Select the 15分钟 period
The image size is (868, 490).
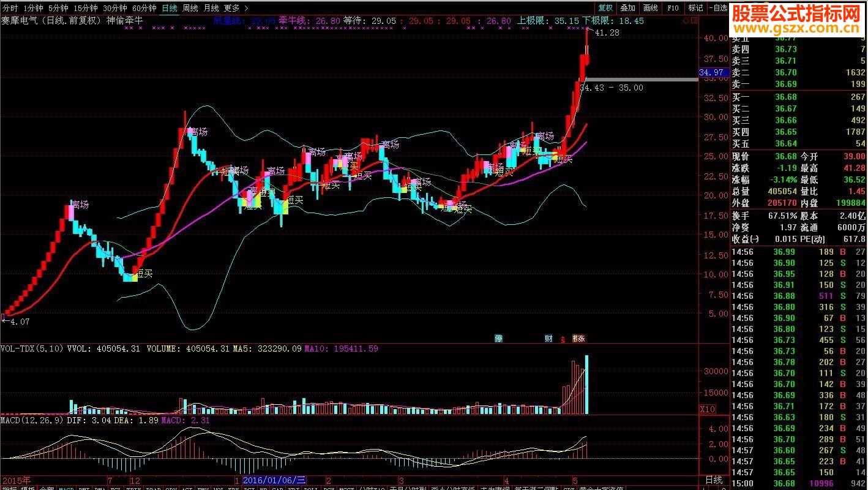pos(85,8)
